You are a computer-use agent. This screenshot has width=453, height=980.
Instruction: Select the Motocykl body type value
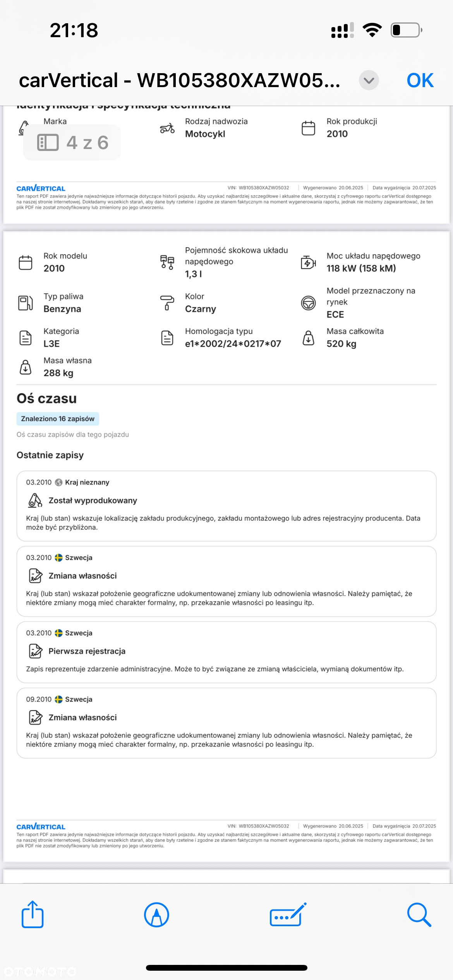[205, 134]
